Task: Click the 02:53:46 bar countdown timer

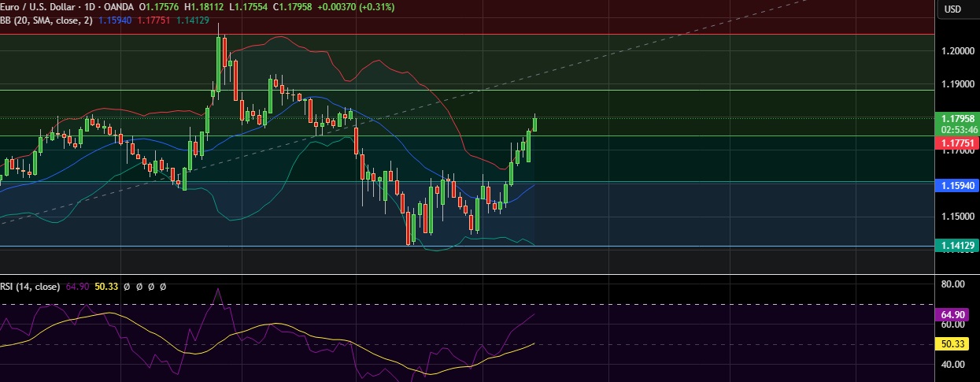Action: pos(958,129)
